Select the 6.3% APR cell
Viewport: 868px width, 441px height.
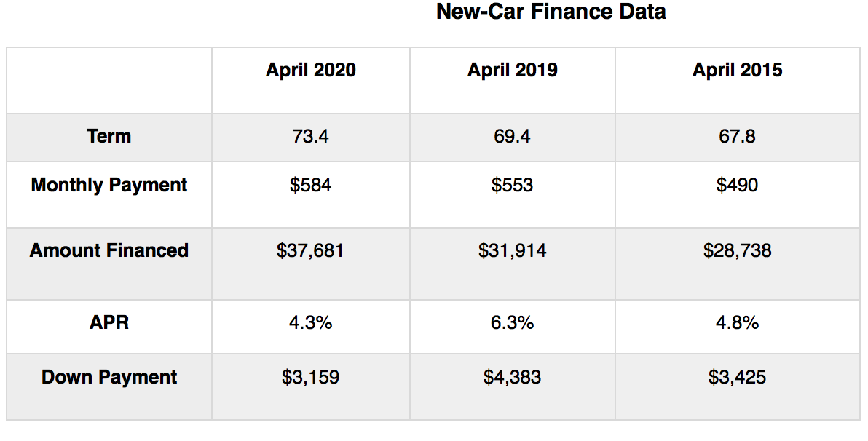click(512, 323)
